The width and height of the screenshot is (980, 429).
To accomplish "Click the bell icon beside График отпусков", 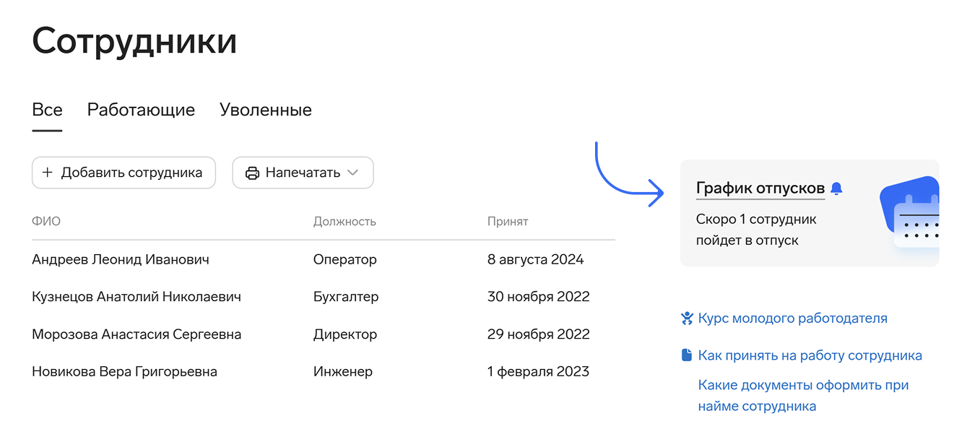I will click(x=836, y=188).
